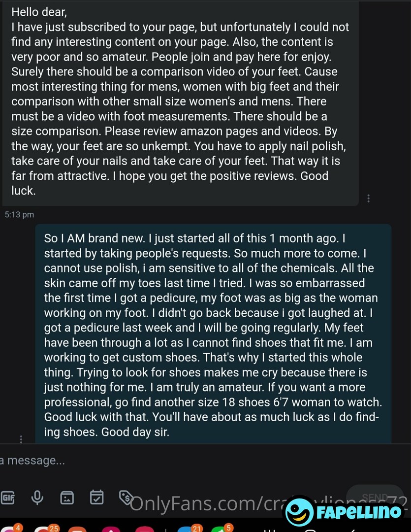Open the GIF picker
The width and height of the screenshot is (411, 532).
tap(7, 498)
